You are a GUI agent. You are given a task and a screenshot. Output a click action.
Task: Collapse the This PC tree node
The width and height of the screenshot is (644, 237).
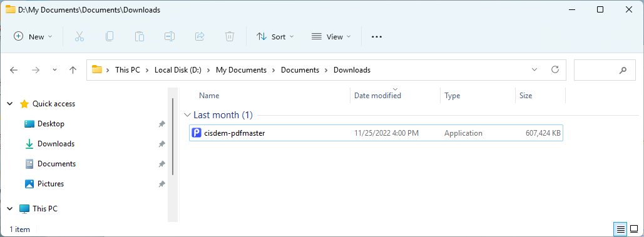coord(10,209)
